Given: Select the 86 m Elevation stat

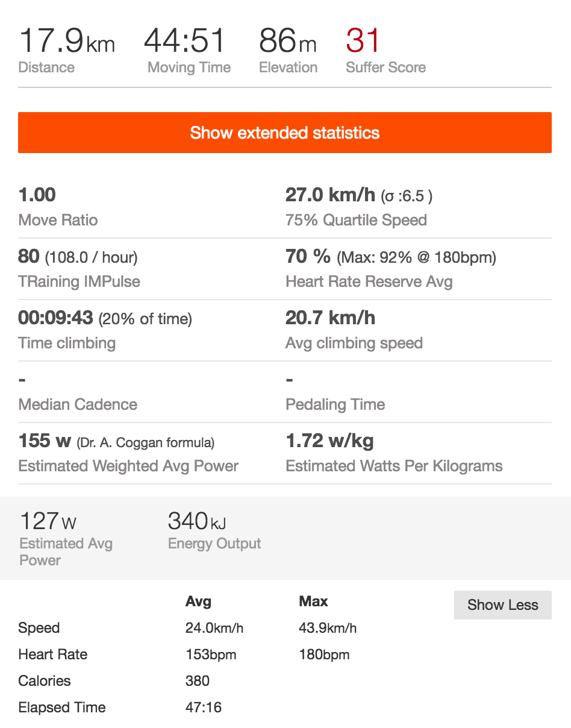Looking at the screenshot, I should (287, 42).
